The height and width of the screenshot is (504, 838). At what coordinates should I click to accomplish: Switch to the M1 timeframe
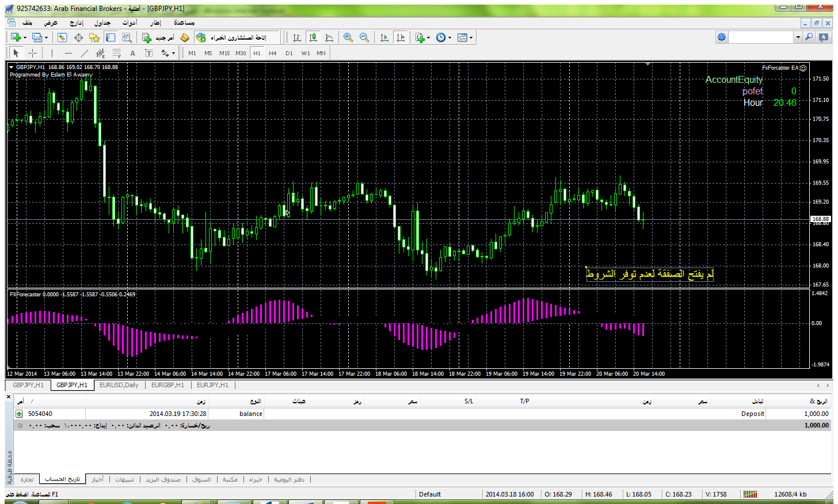tap(192, 53)
